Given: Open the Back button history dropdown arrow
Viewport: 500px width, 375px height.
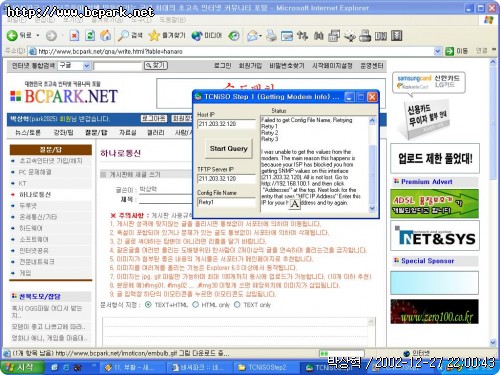Looking at the screenshot, I should (38, 35).
